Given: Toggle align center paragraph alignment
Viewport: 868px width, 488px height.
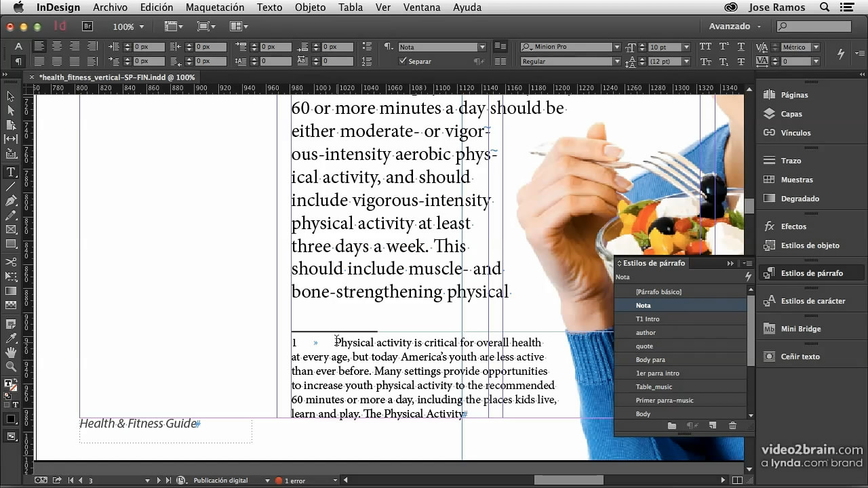Looking at the screenshot, I should coord(57,47).
